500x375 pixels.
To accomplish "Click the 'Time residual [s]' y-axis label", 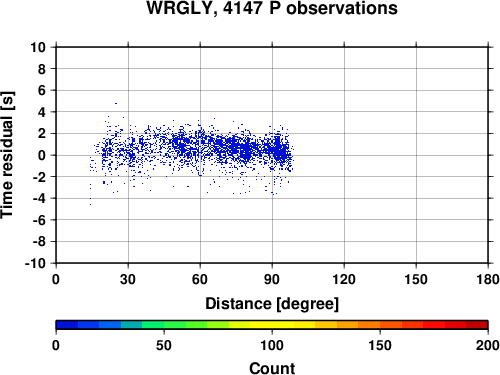I will [x=7, y=155].
